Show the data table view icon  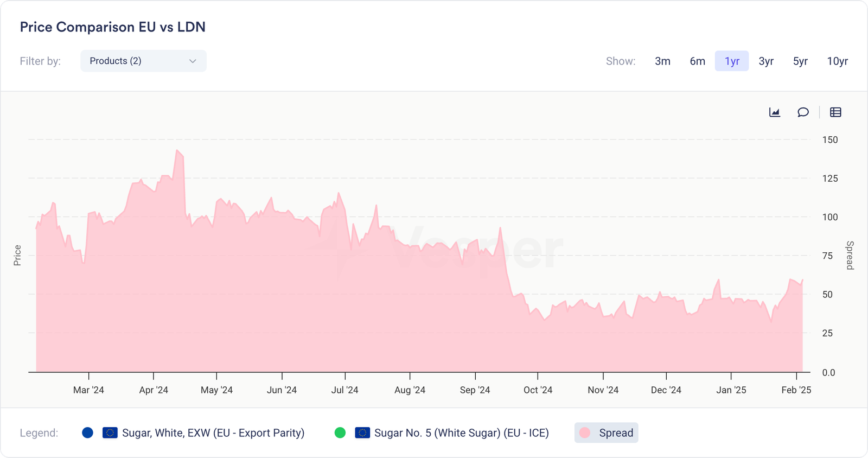pyautogui.click(x=835, y=112)
